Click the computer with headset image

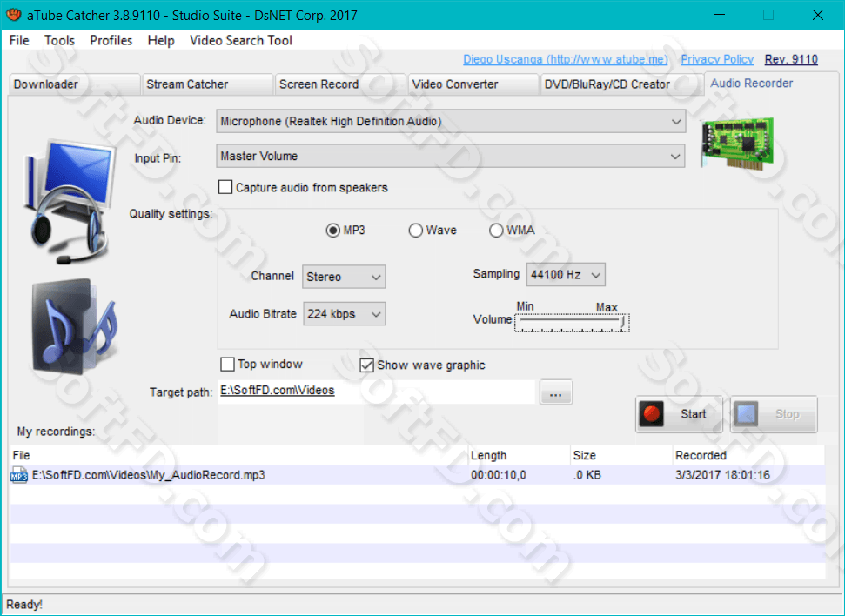click(x=69, y=202)
